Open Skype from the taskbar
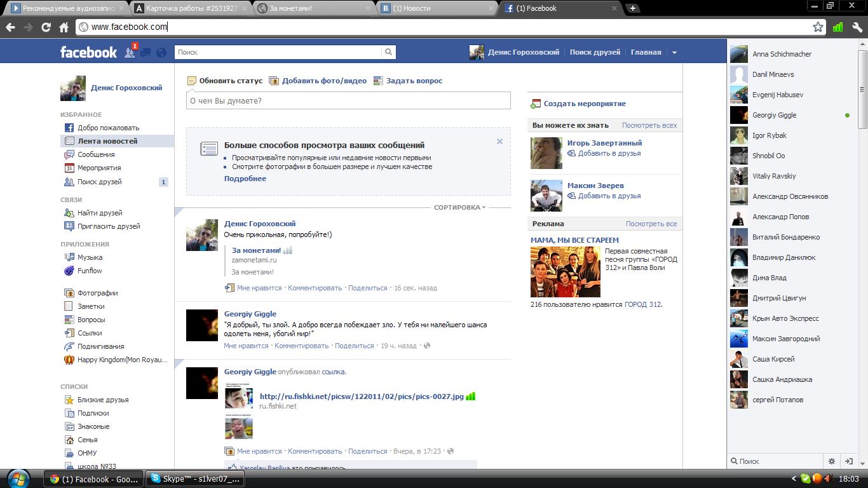 tap(194, 479)
